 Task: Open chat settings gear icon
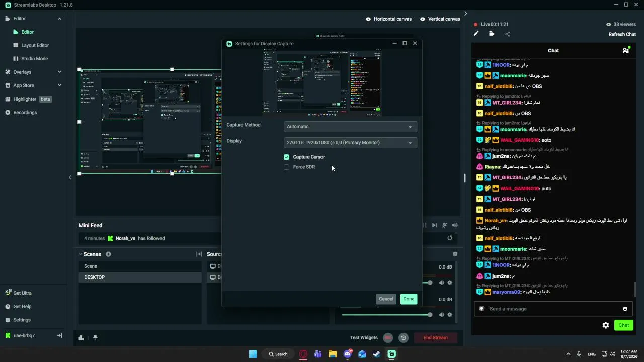pyautogui.click(x=606, y=325)
